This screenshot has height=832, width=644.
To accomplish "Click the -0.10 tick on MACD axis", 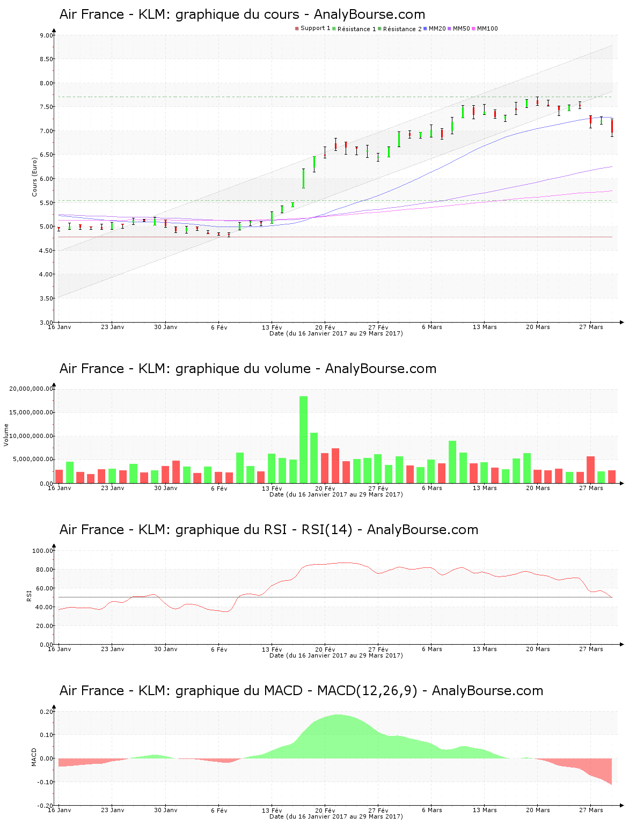I will pyautogui.click(x=45, y=782).
